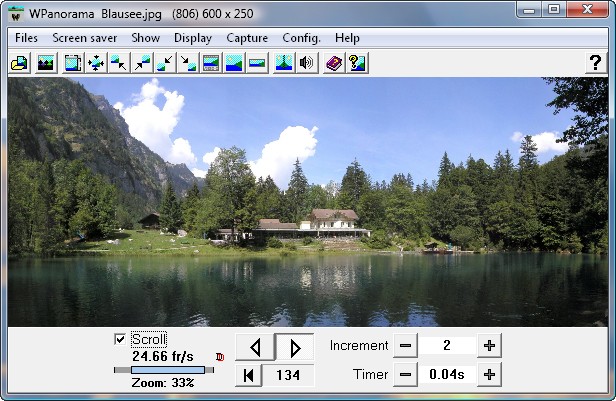
Task: Click the film strip frame toolbar icon
Action: (211, 63)
